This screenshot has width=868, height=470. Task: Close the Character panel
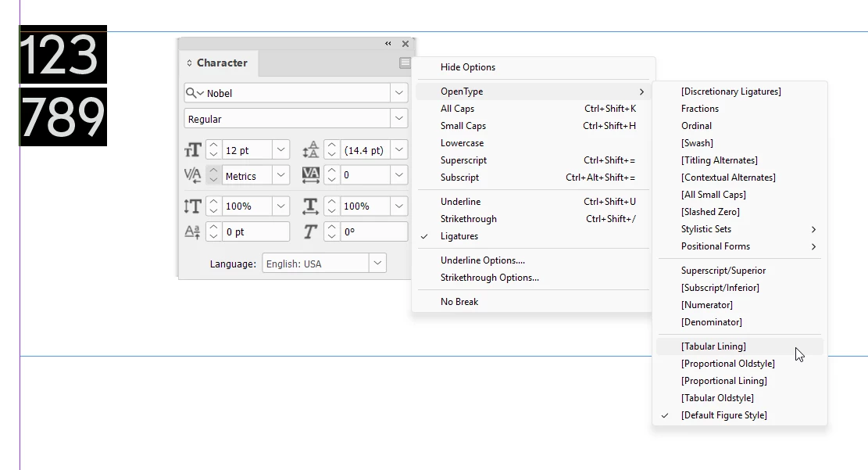coord(405,44)
